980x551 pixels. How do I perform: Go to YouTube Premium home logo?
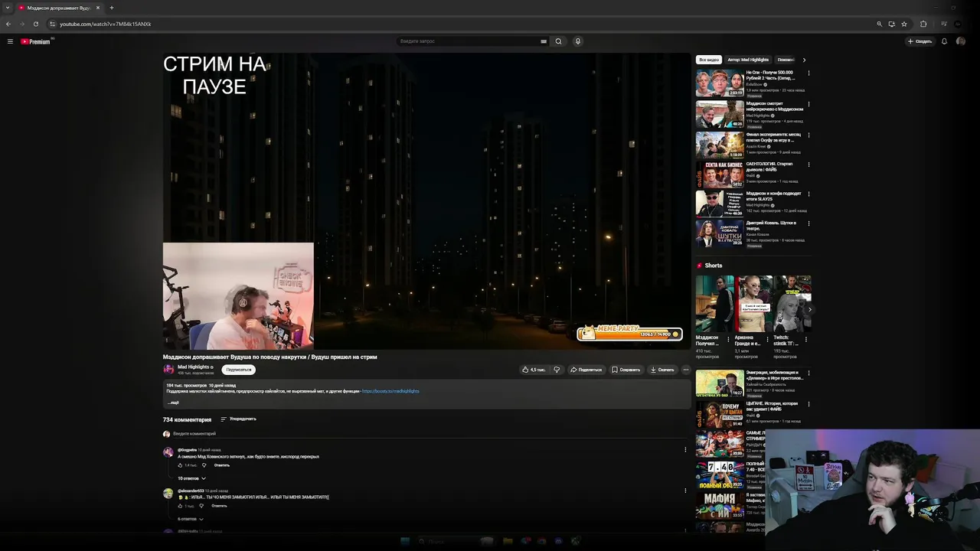tap(35, 41)
